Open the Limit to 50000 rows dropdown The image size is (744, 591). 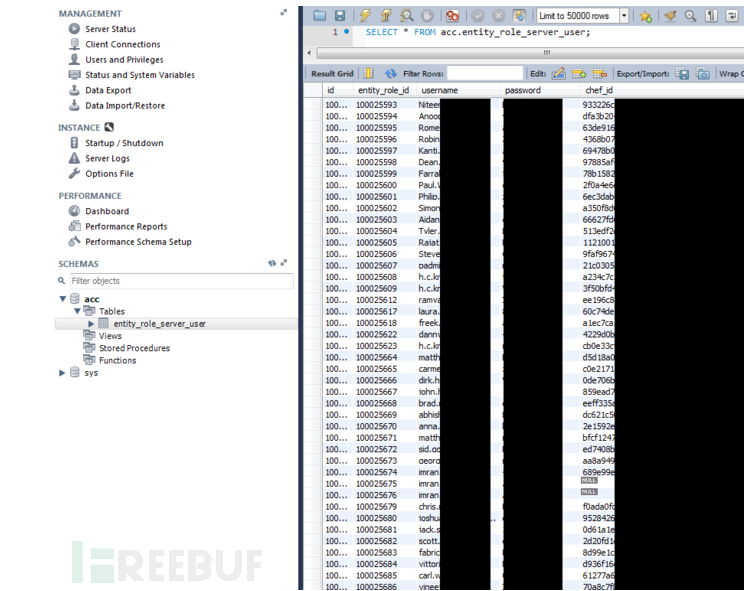point(625,16)
